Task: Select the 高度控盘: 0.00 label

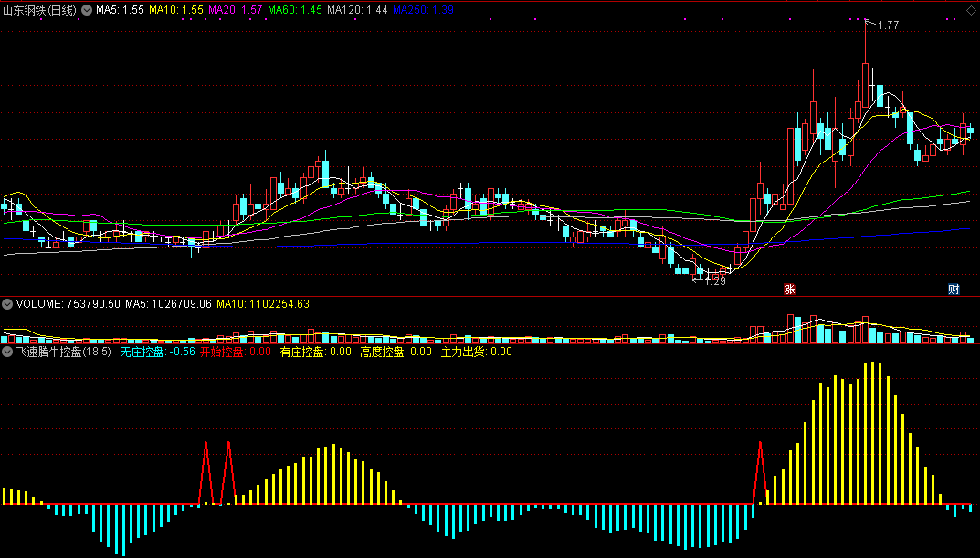Action: point(395,352)
